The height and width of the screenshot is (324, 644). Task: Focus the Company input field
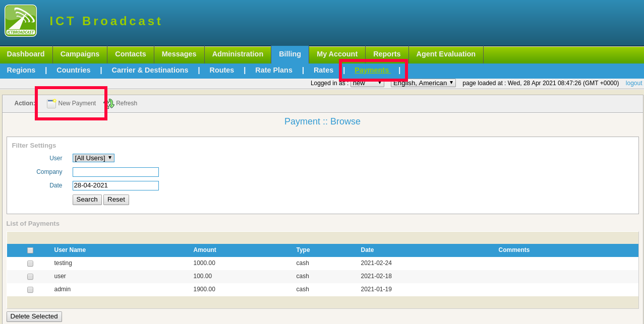115,172
